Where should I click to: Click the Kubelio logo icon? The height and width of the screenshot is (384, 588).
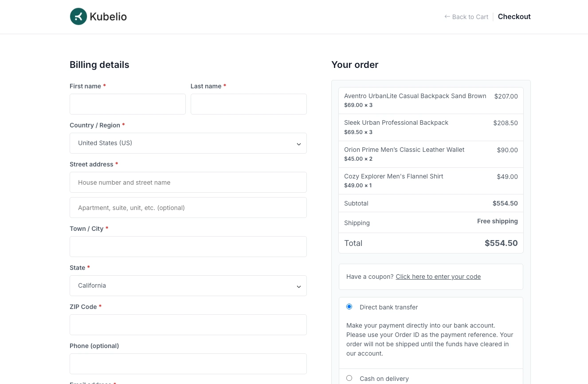pyautogui.click(x=78, y=16)
